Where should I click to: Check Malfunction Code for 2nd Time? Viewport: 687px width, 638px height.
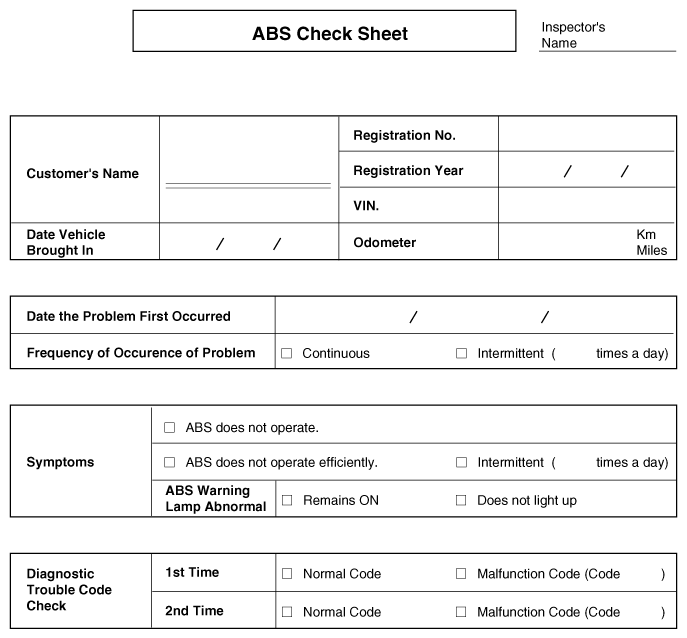pyautogui.click(x=461, y=612)
